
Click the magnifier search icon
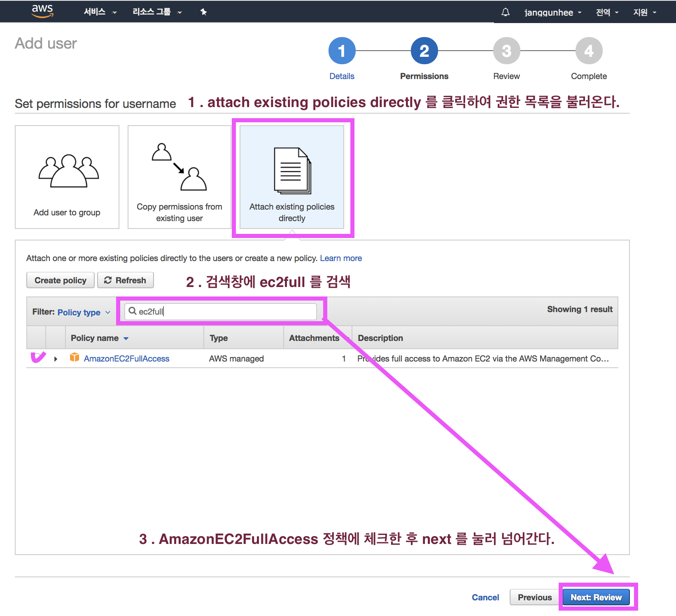pyautogui.click(x=133, y=311)
